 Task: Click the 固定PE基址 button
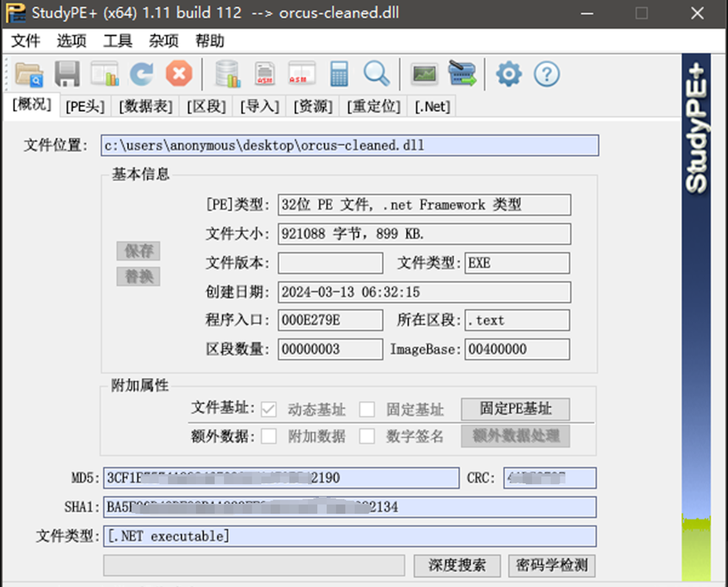pos(515,409)
